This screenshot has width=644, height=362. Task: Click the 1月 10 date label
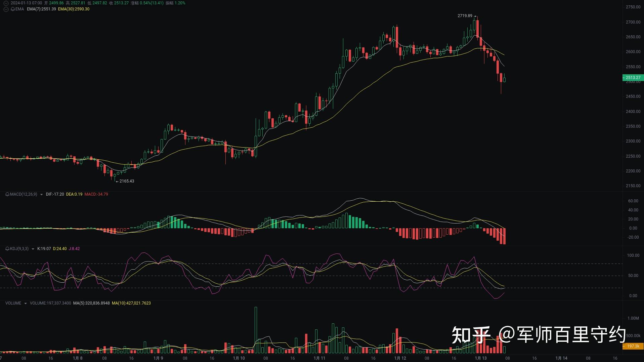[239, 358]
